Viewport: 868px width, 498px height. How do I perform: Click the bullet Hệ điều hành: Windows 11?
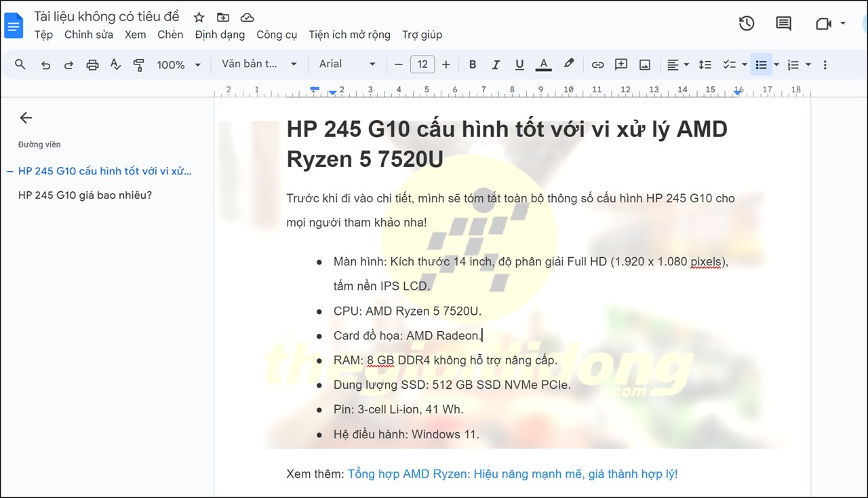coord(406,434)
